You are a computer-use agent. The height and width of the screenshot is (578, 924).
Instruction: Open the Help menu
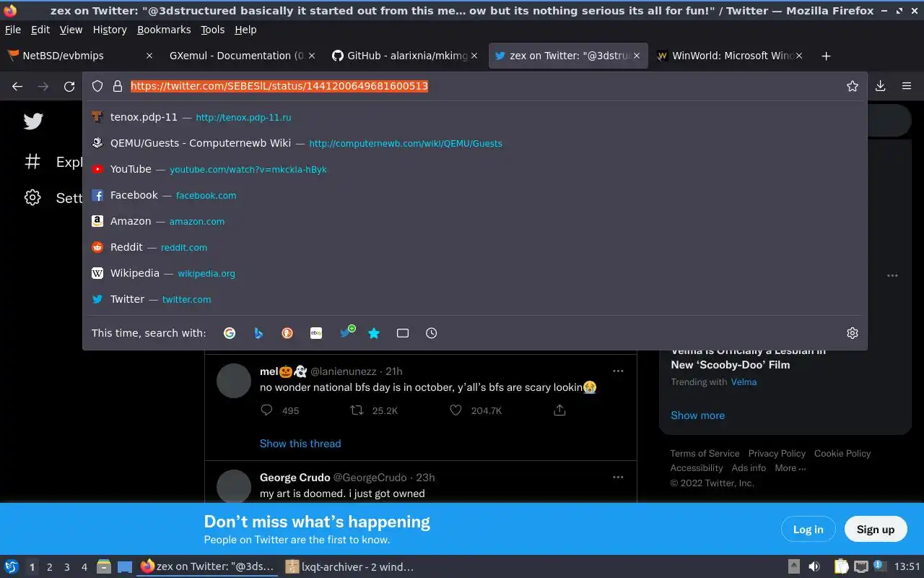[x=245, y=30]
